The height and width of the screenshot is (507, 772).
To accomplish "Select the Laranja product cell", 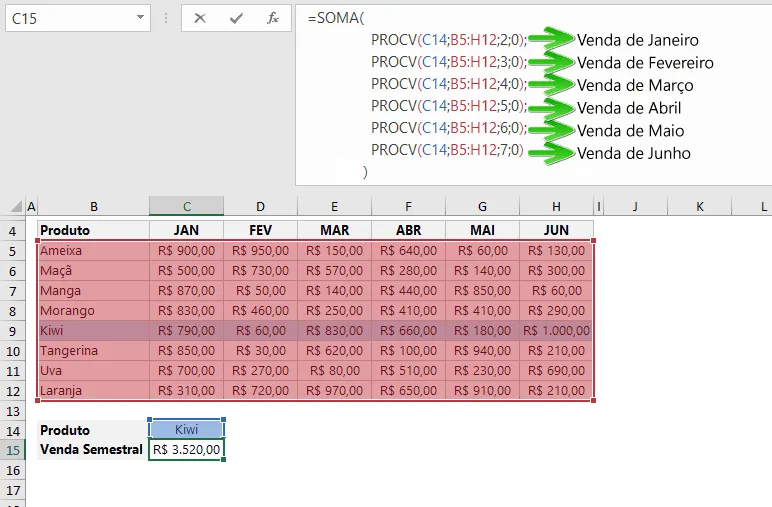I will tap(93, 391).
